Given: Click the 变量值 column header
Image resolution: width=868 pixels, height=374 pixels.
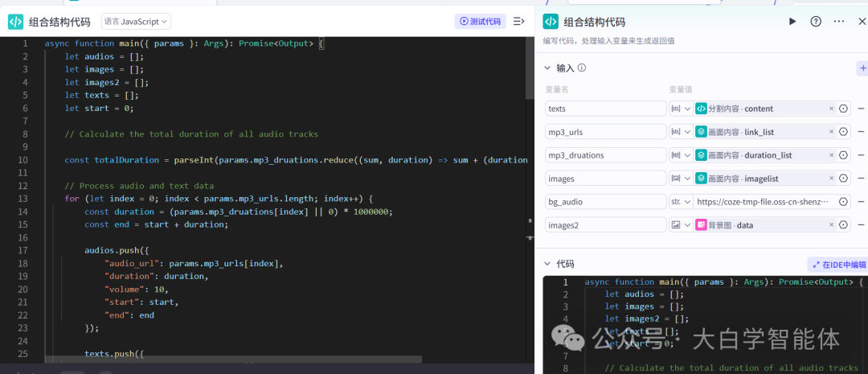Looking at the screenshot, I should (x=681, y=89).
